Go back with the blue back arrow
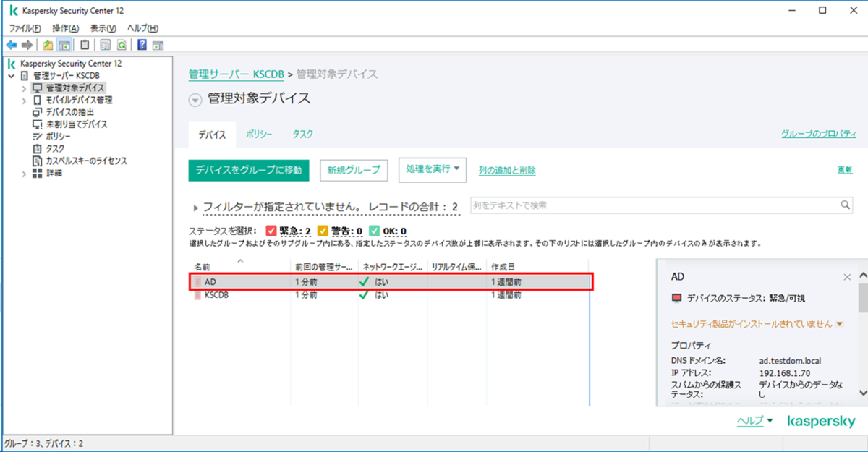This screenshot has height=452, width=868. [x=12, y=45]
